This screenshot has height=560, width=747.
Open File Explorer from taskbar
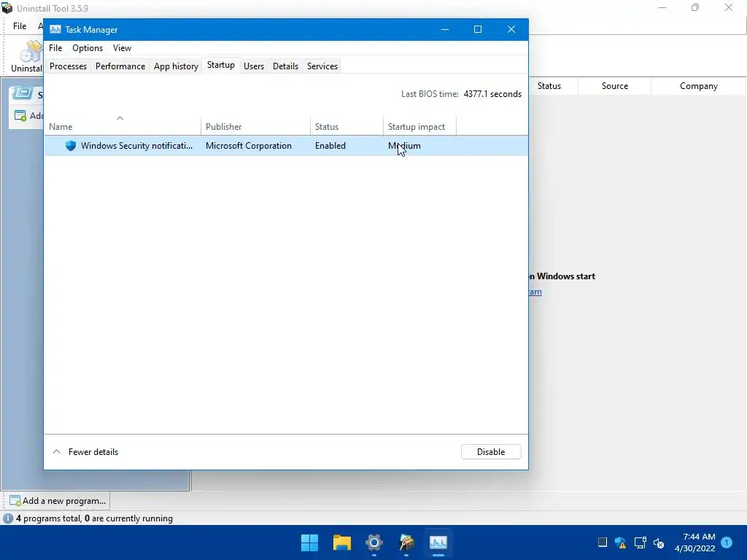(x=341, y=542)
